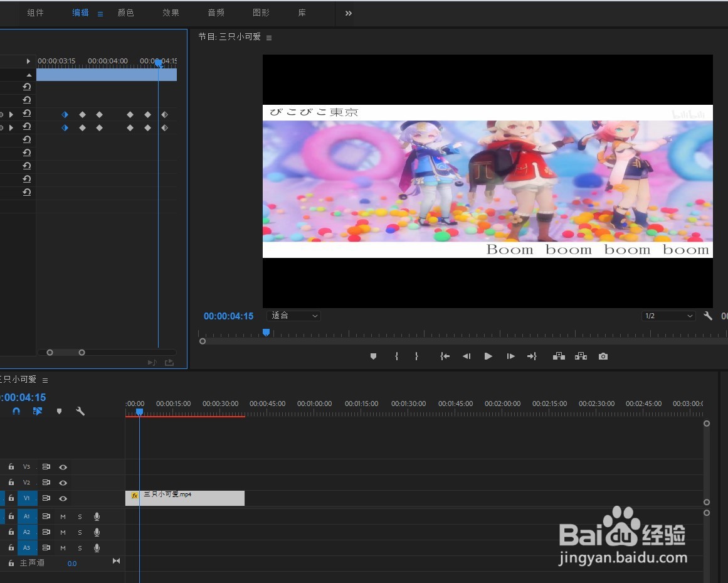Open the 编辑 workspace menu icon

[x=100, y=14]
